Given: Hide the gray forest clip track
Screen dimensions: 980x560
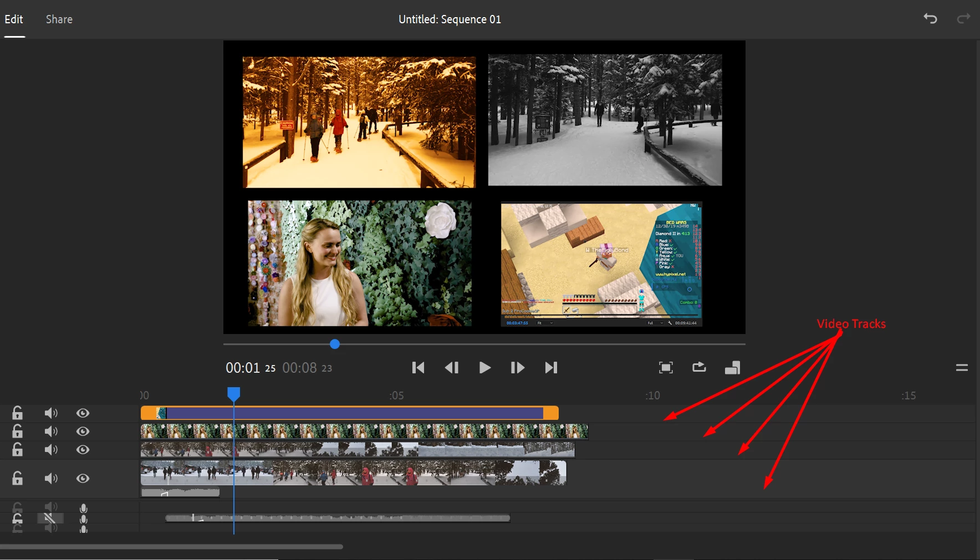Looking at the screenshot, I should (x=83, y=450).
